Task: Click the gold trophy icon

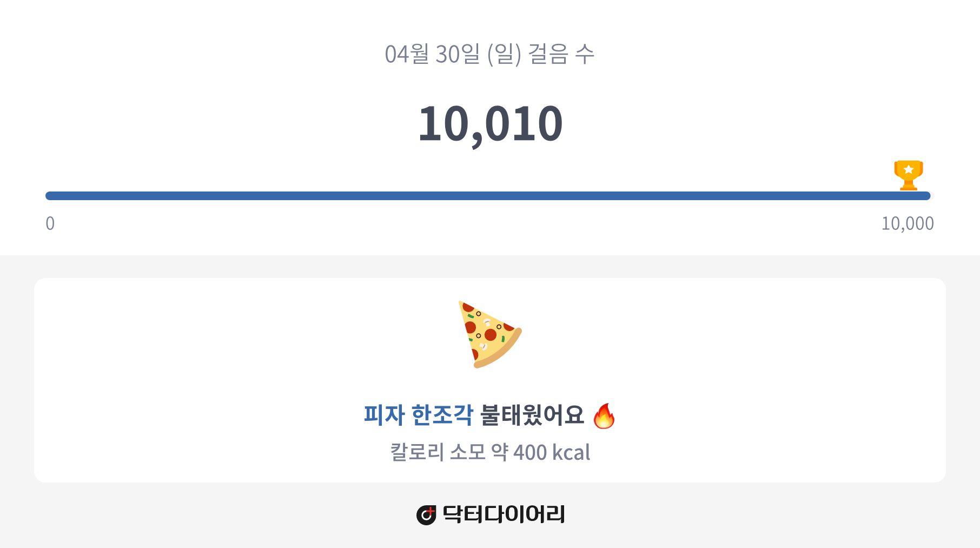Action: [x=908, y=175]
